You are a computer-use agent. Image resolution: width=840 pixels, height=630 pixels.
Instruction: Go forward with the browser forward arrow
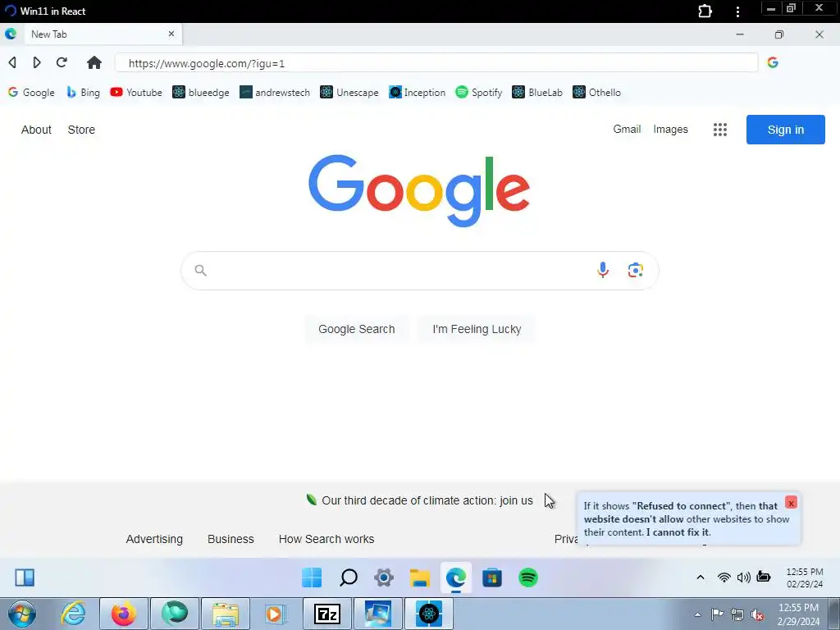(x=36, y=62)
